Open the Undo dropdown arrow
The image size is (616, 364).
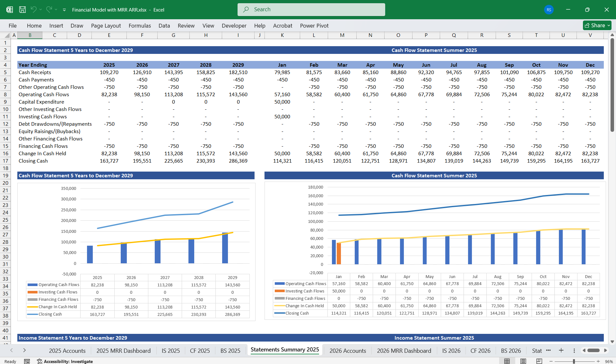click(x=41, y=10)
